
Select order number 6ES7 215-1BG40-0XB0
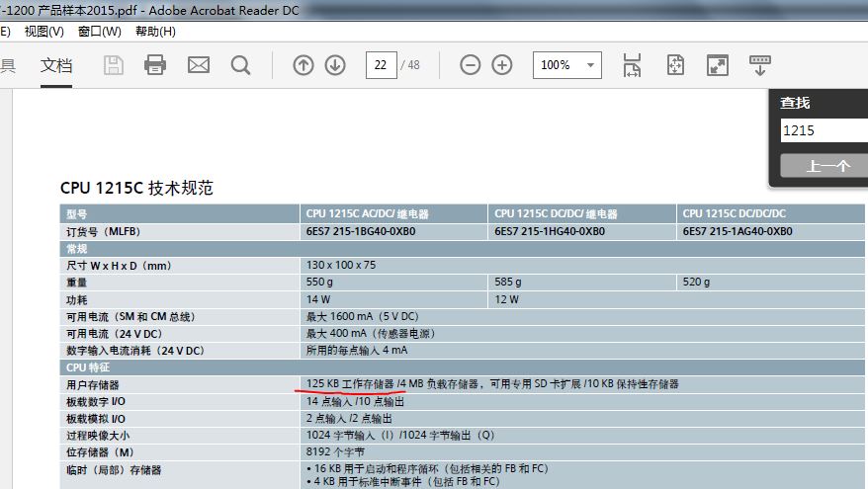tap(361, 231)
